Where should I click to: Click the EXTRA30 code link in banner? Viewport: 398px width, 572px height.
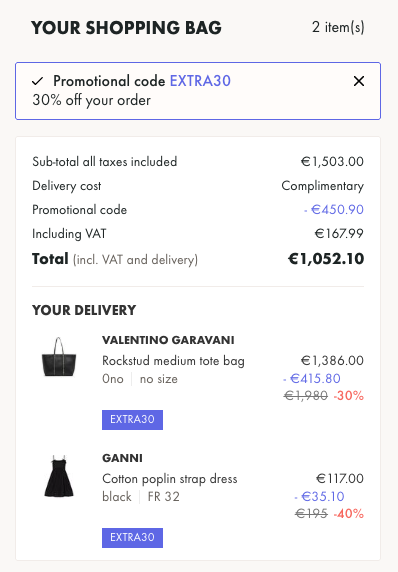click(200, 81)
